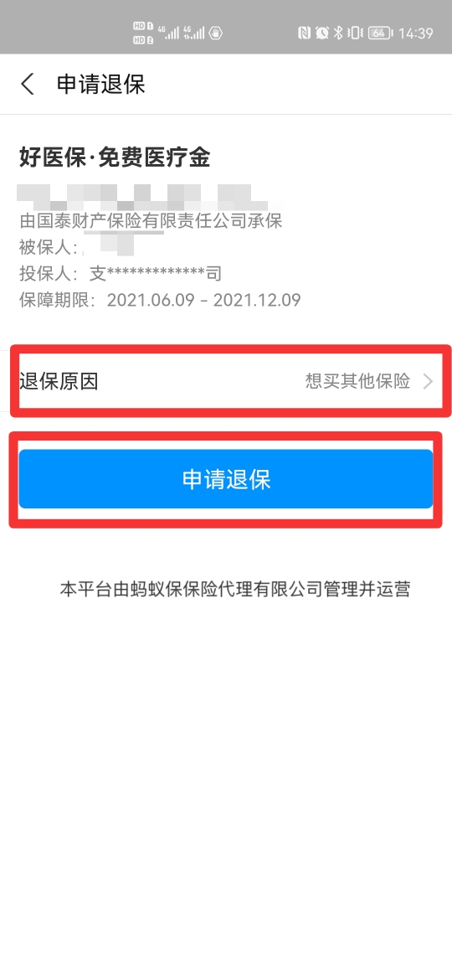Tap the 好医保·免费医疗金 product heading
The image size is (452, 980).
point(115,159)
